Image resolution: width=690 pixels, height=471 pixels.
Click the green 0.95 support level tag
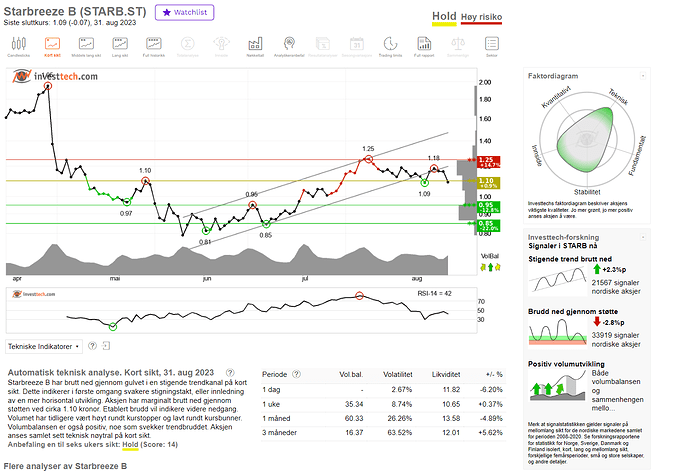pyautogui.click(x=488, y=207)
